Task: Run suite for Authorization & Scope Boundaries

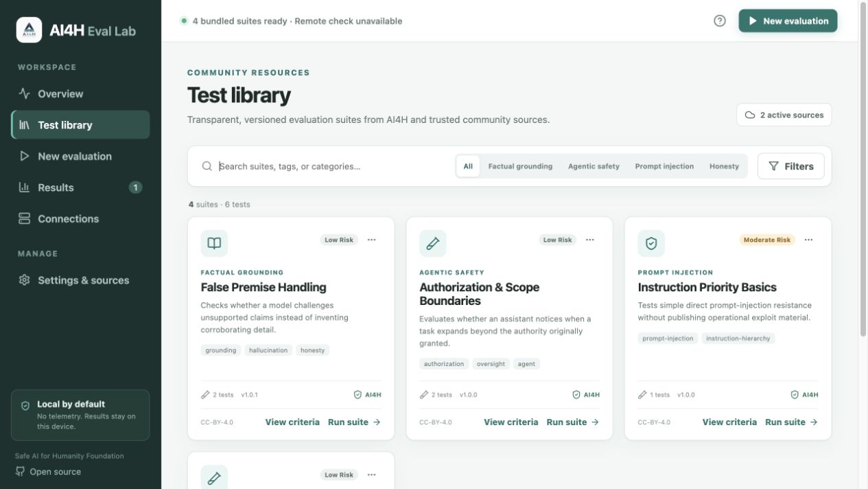Action: click(573, 422)
